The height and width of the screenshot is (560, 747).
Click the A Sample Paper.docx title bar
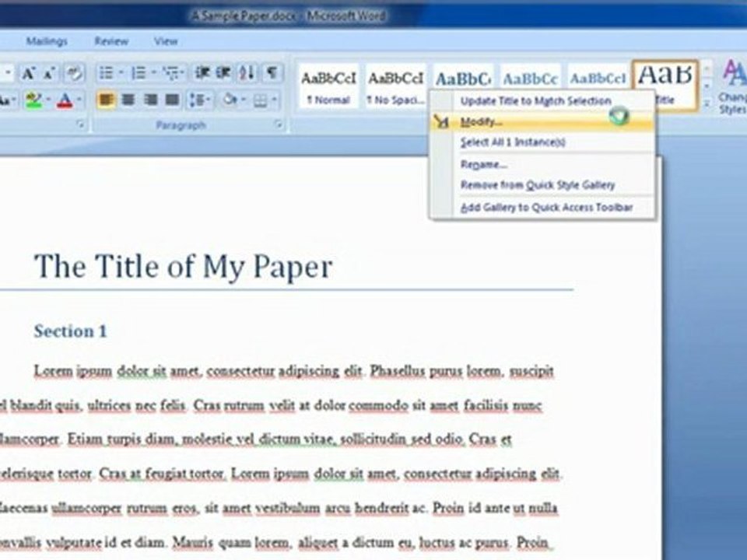pos(289,16)
